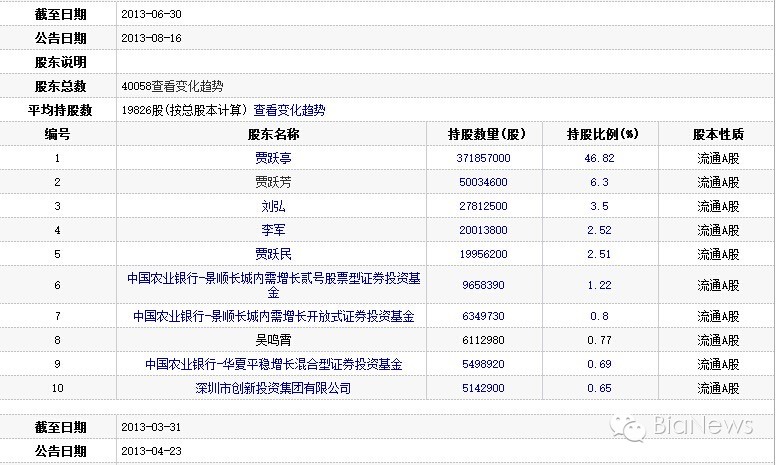Open 华夏平稳增长混合型证券投资基金 link

274,364
